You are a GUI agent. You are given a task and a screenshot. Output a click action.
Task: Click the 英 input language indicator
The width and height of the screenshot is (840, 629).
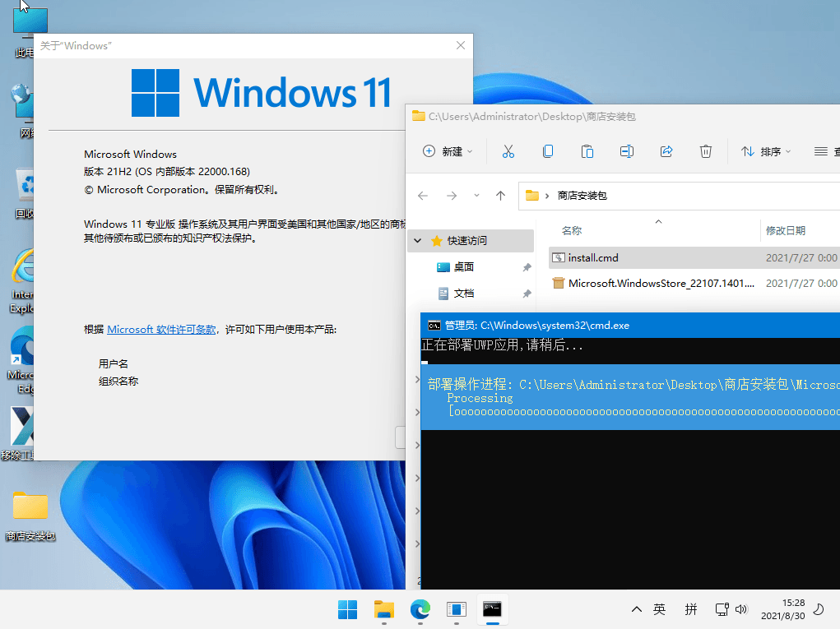[660, 609]
